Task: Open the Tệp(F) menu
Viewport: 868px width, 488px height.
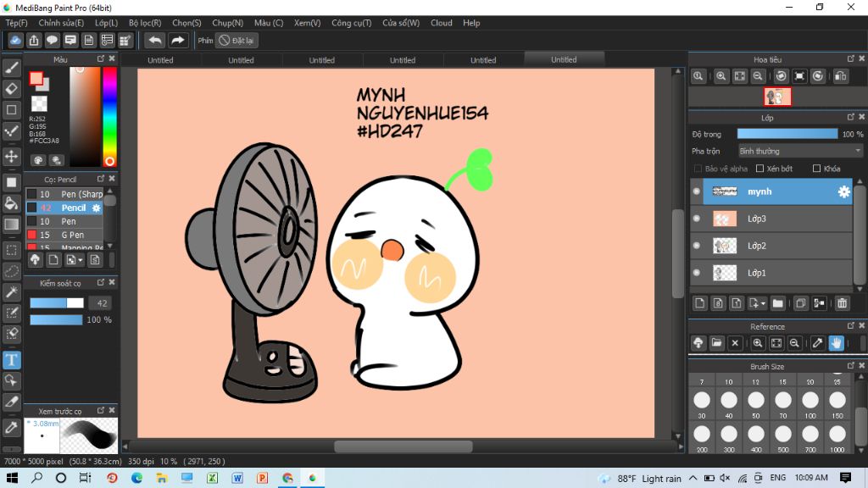Action: tap(17, 23)
